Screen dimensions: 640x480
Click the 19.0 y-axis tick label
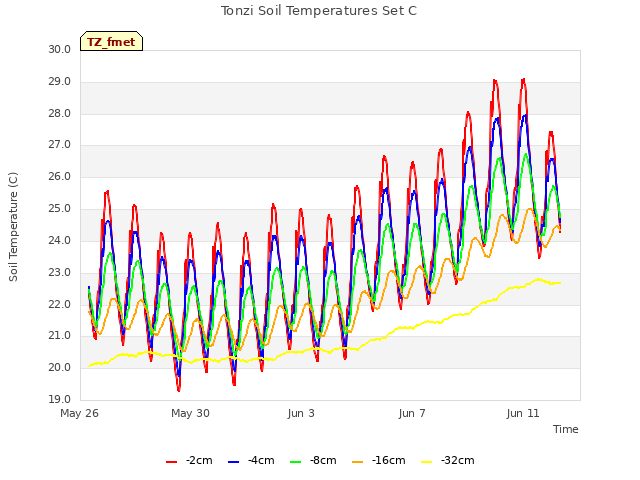pos(60,399)
